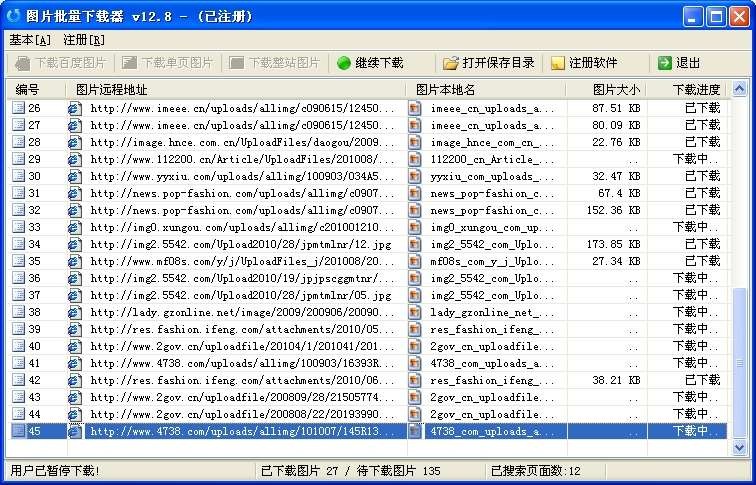Select the img0.xungou.com URL in row 33
The image size is (756, 485).
[x=243, y=227]
